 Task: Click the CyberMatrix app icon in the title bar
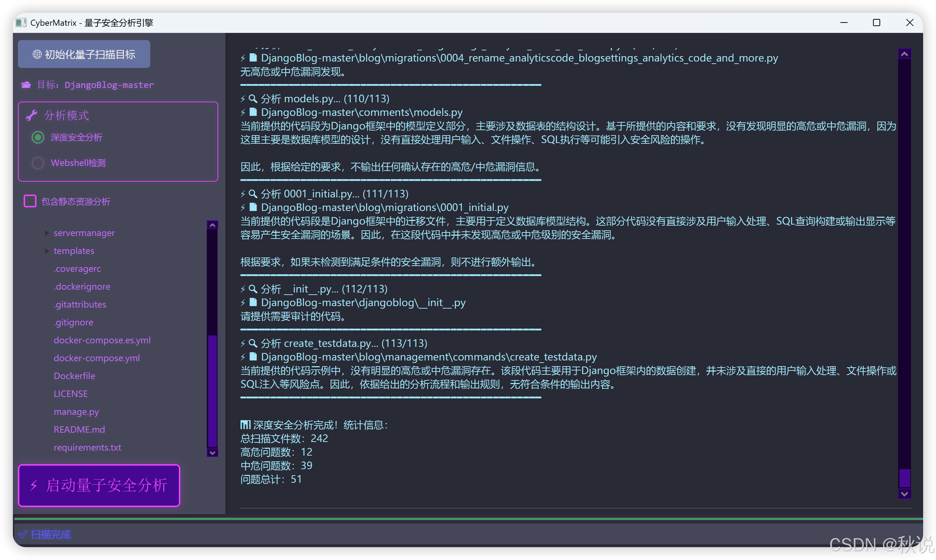click(x=21, y=23)
